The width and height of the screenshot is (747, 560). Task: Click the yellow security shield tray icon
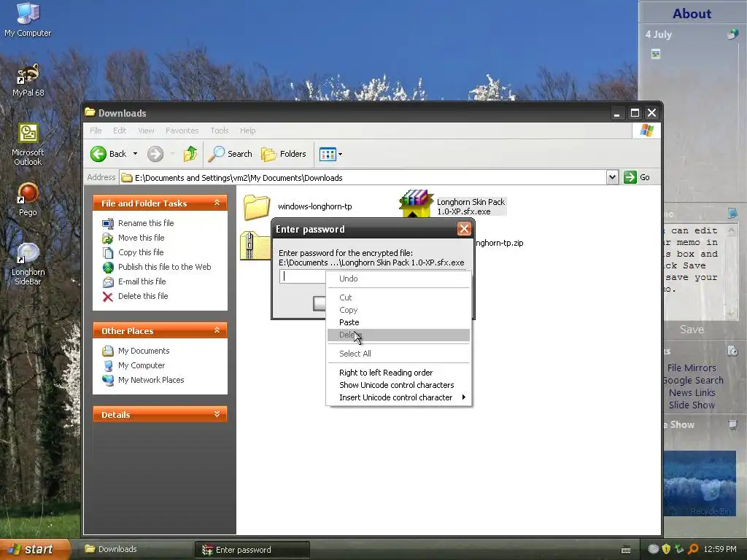[x=666, y=549]
